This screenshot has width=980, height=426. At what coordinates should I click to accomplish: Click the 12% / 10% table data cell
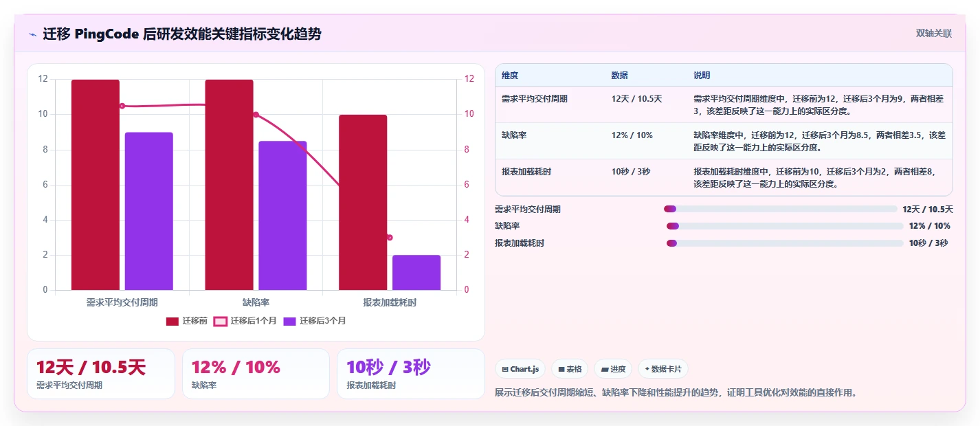click(x=632, y=135)
